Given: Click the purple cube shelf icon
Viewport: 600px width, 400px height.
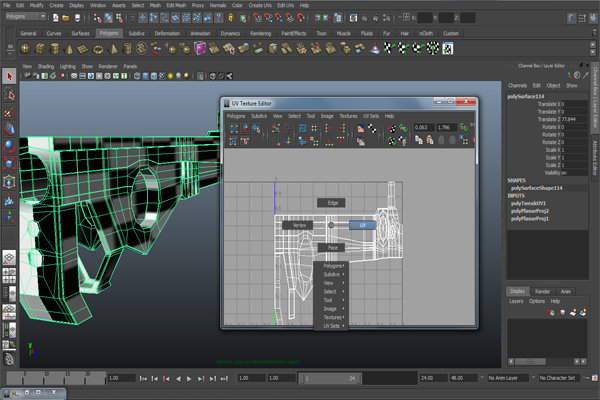Looking at the screenshot, I should pyautogui.click(x=200, y=49).
